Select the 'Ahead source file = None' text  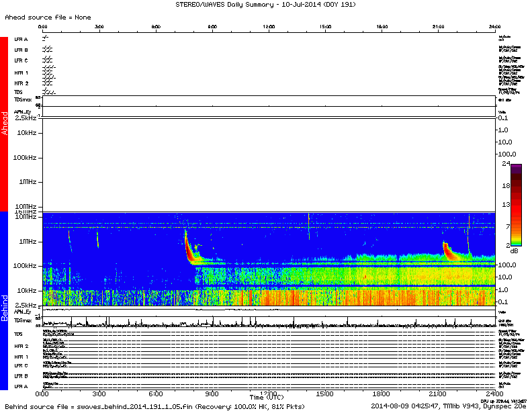point(48,17)
